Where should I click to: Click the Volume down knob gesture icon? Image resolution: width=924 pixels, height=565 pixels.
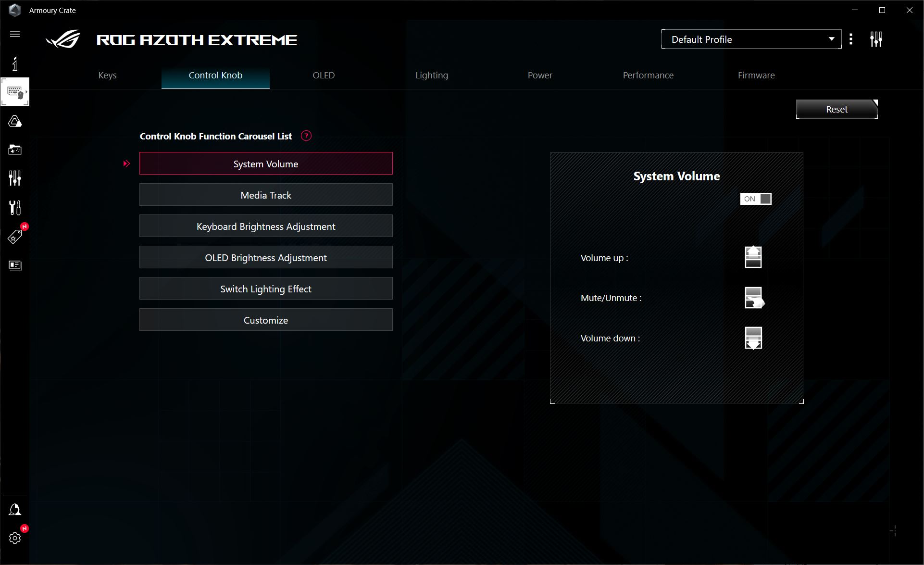tap(753, 338)
